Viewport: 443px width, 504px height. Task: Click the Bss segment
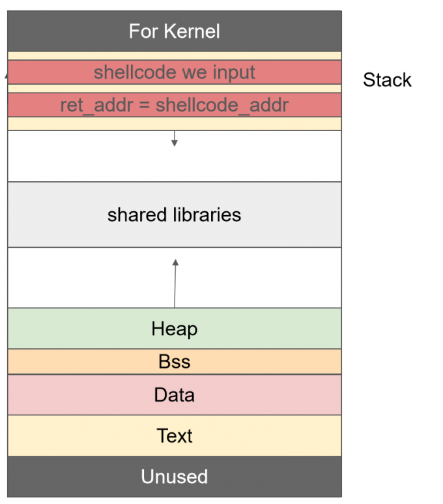point(175,362)
